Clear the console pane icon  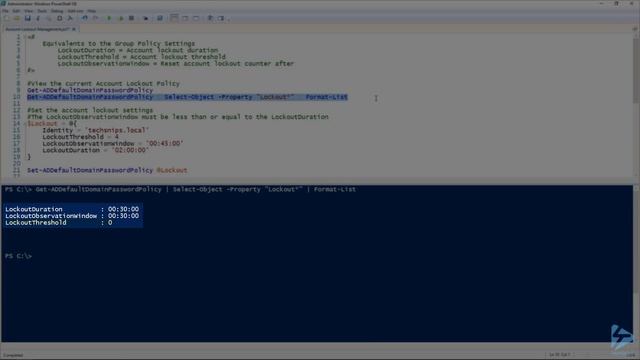[x=70, y=18]
